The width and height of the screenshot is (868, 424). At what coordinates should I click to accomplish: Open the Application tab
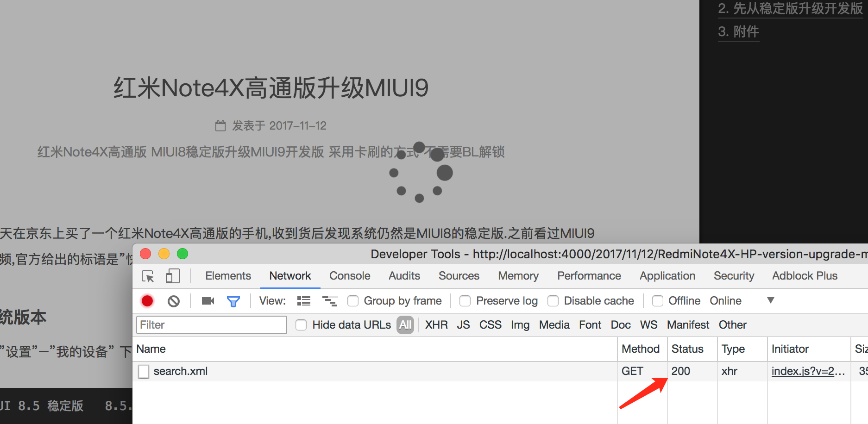click(x=667, y=276)
